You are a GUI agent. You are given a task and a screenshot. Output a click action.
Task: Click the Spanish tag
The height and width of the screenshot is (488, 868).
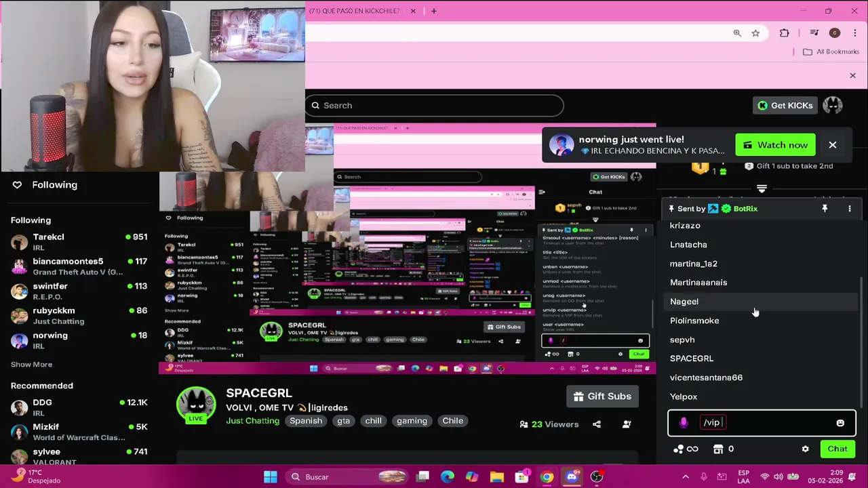click(306, 421)
